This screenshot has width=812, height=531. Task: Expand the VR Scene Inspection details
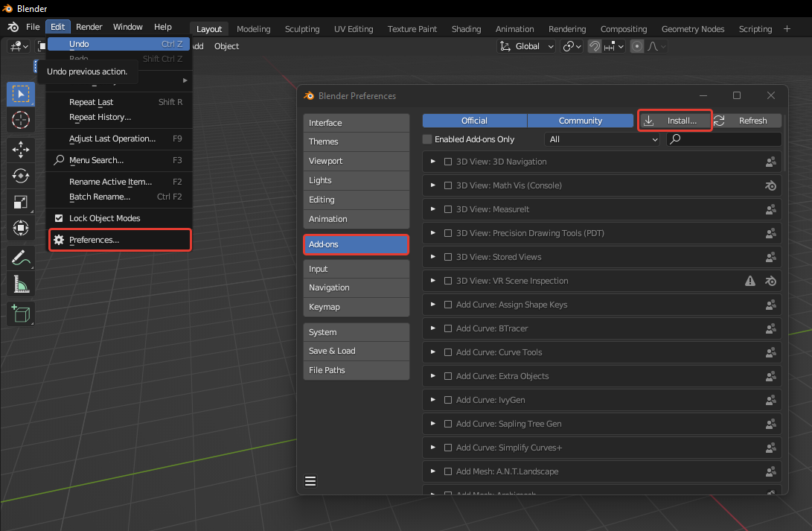tap(433, 281)
